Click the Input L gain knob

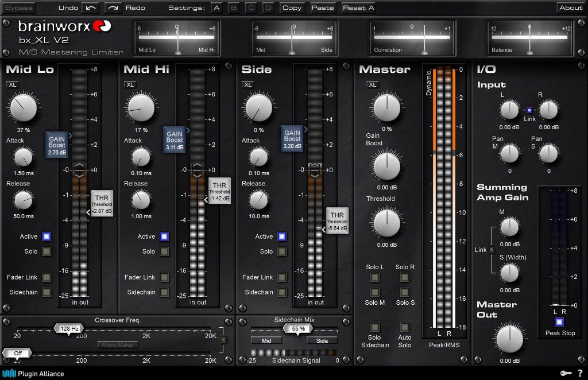pos(509,110)
